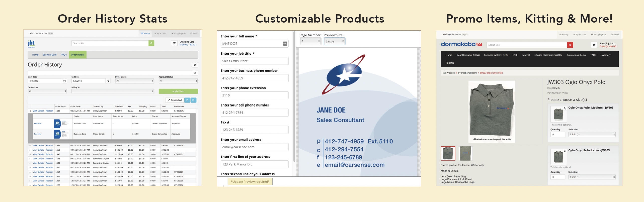Screen dimensions: 644x202
Task: Click the Fax # input field
Action: [x=255, y=130]
